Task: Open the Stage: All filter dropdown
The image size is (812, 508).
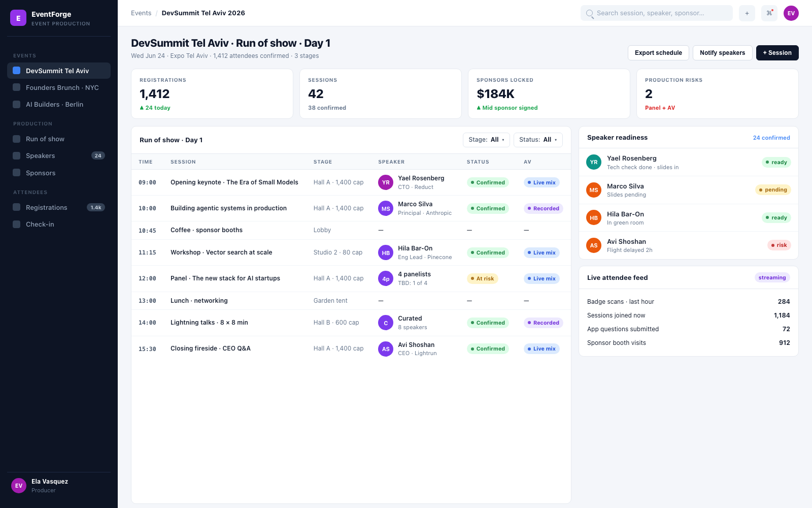Action: [486, 140]
